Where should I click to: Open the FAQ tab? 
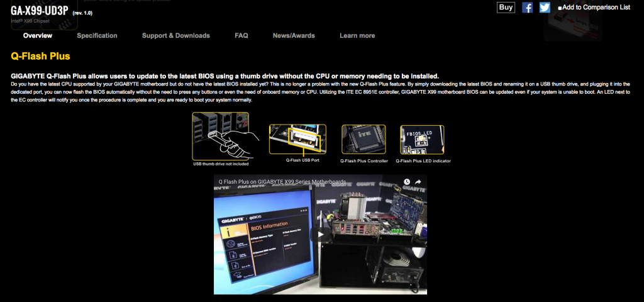(241, 36)
